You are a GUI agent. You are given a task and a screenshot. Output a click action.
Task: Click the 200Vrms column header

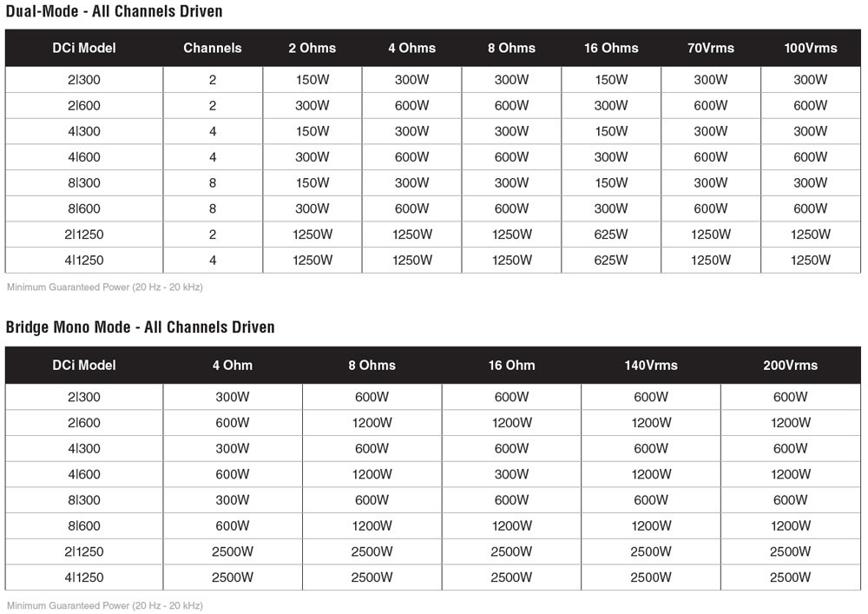(791, 366)
